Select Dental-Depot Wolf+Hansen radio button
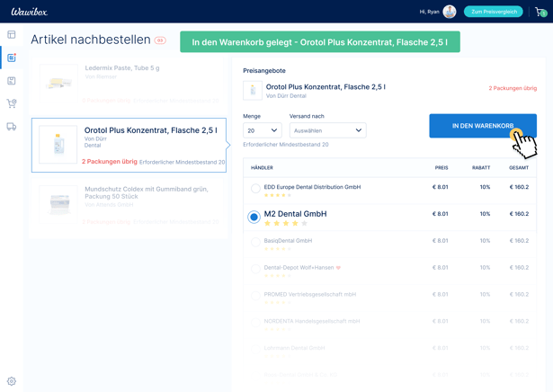Image resolution: width=553 pixels, height=392 pixels. tap(255, 269)
